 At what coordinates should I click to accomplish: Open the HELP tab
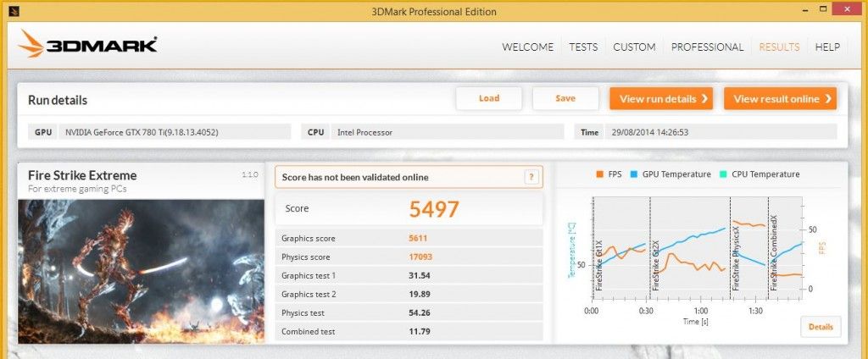pyautogui.click(x=827, y=47)
